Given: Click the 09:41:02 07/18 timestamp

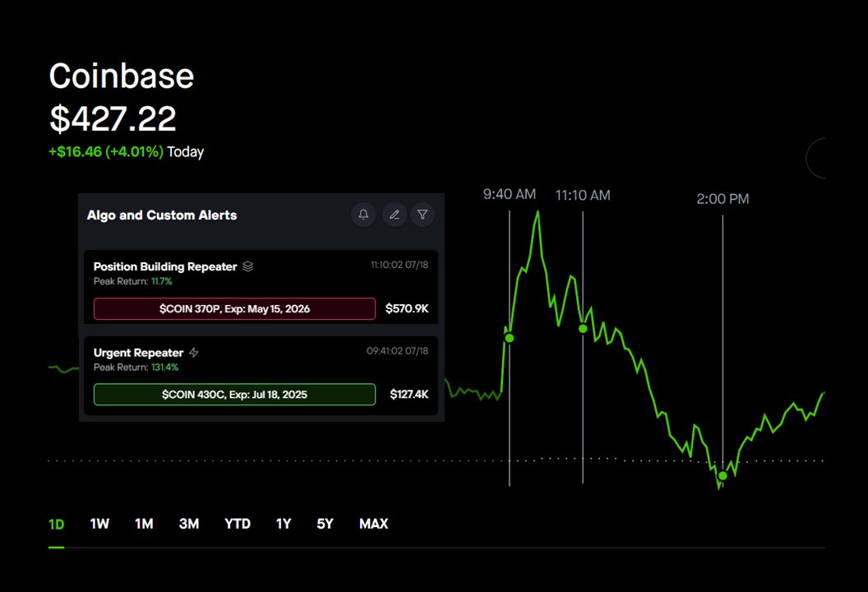Looking at the screenshot, I should 398,350.
